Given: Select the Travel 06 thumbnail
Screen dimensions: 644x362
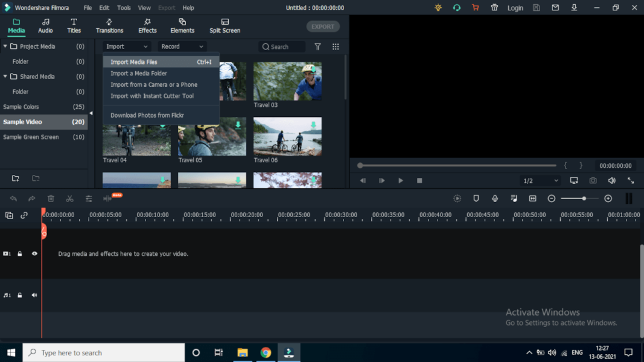Looking at the screenshot, I should click(287, 136).
